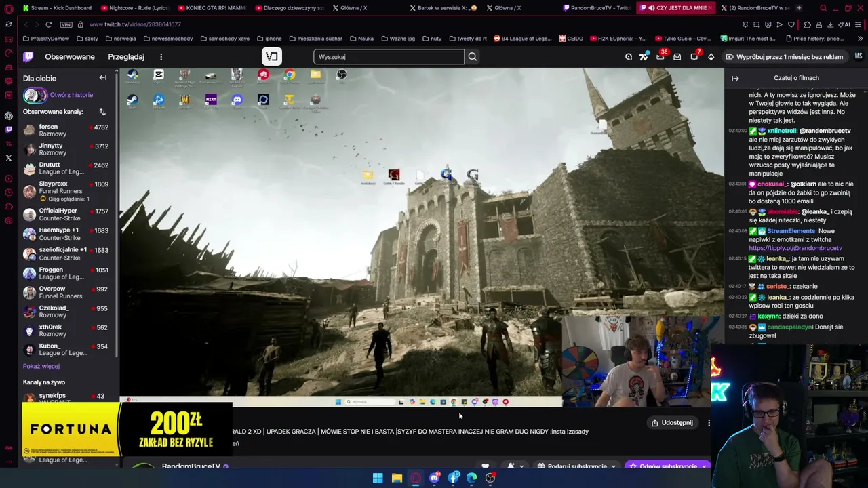
Task: Open the three-dot more menu beside Przeglądaj
Action: point(161,57)
